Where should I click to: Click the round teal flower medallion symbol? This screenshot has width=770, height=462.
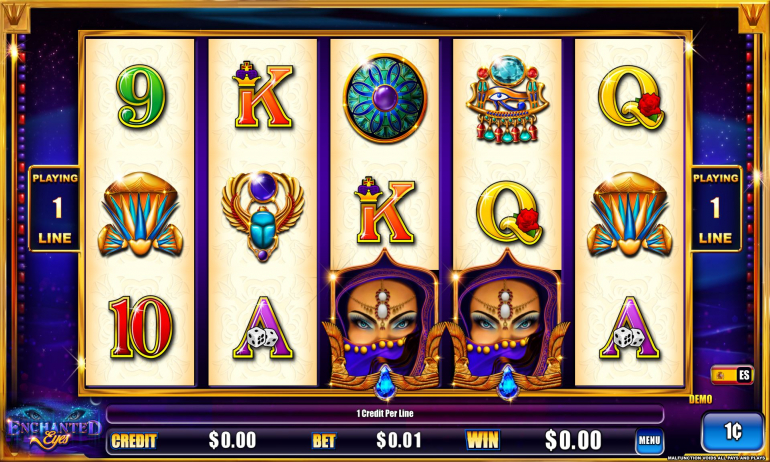coord(385,98)
